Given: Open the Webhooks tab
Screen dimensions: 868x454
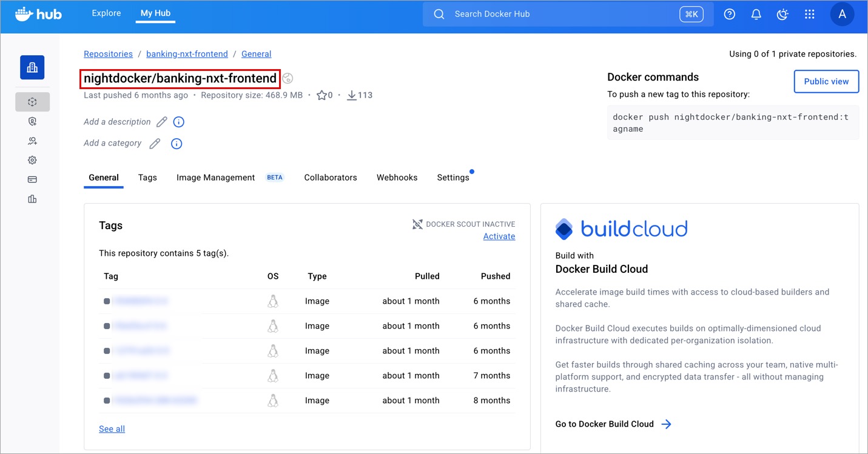Looking at the screenshot, I should point(397,178).
